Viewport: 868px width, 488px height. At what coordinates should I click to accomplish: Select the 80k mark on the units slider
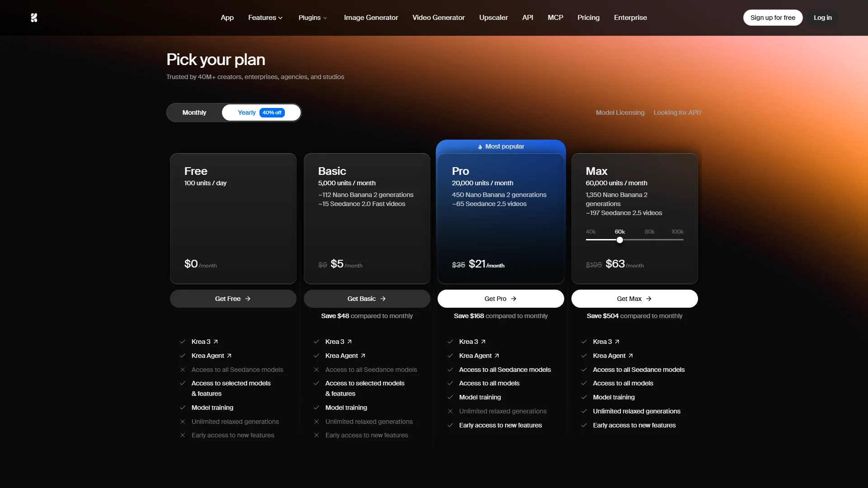(650, 232)
